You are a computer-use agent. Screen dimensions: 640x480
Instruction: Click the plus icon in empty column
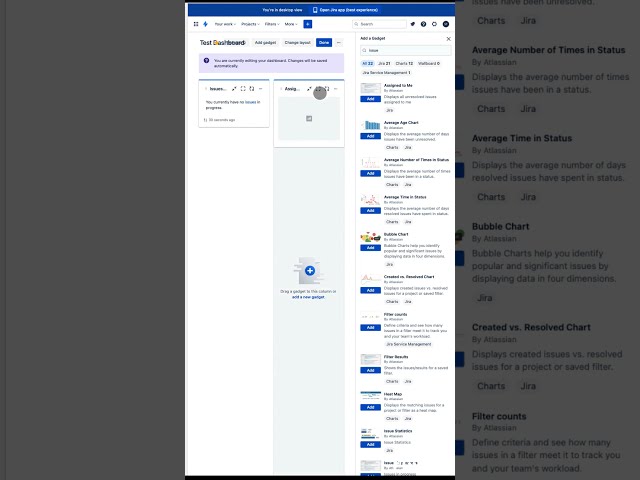pyautogui.click(x=310, y=271)
